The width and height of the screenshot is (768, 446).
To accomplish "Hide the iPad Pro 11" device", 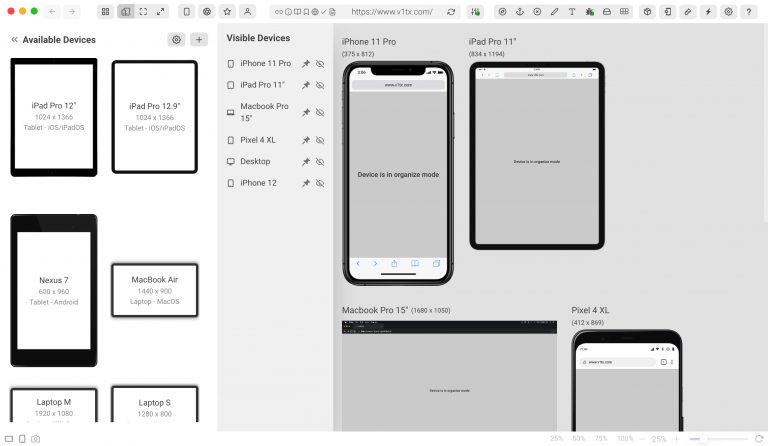I will click(x=320, y=85).
